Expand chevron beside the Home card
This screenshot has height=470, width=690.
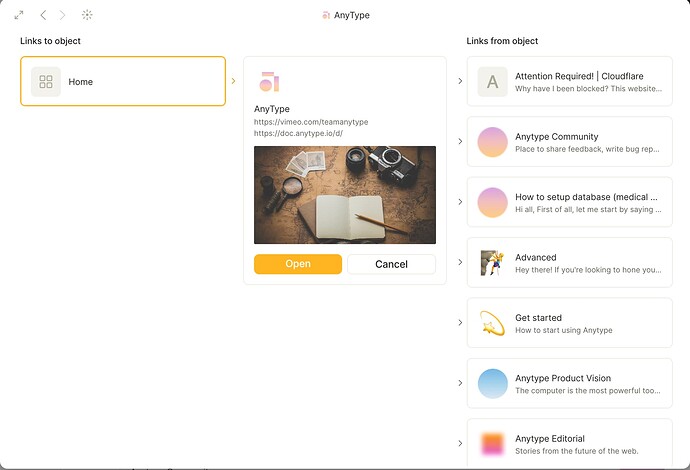point(233,81)
